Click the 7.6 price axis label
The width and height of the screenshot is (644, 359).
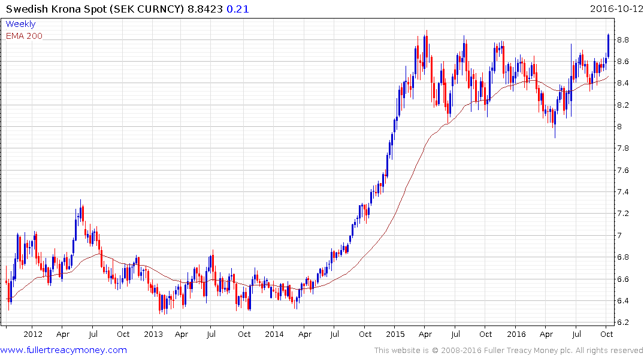coord(622,171)
